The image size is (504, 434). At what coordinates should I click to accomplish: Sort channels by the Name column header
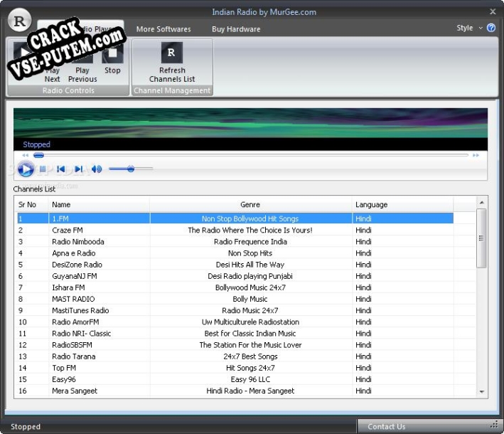click(x=98, y=205)
